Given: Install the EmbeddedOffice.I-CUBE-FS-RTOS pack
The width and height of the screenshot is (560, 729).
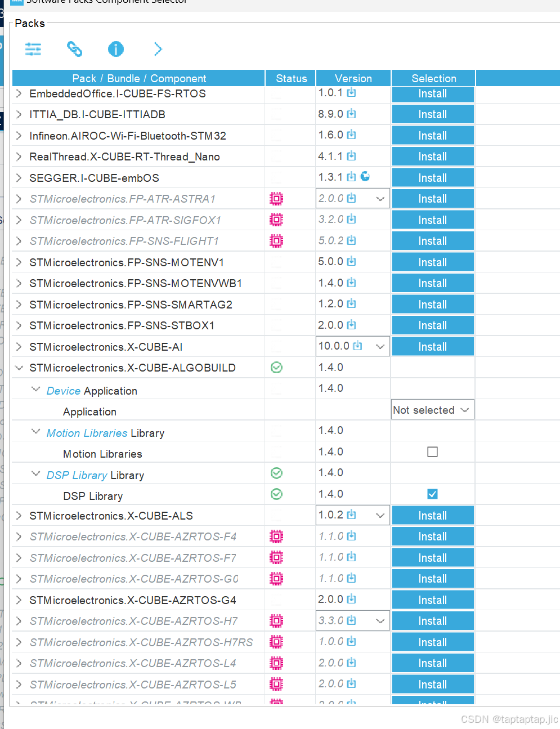Looking at the screenshot, I should click(x=433, y=93).
